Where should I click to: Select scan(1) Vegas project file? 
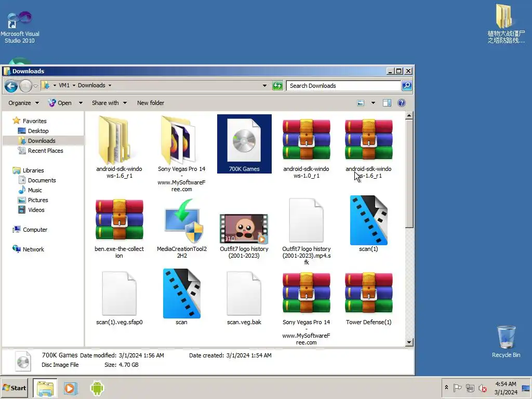click(368, 224)
